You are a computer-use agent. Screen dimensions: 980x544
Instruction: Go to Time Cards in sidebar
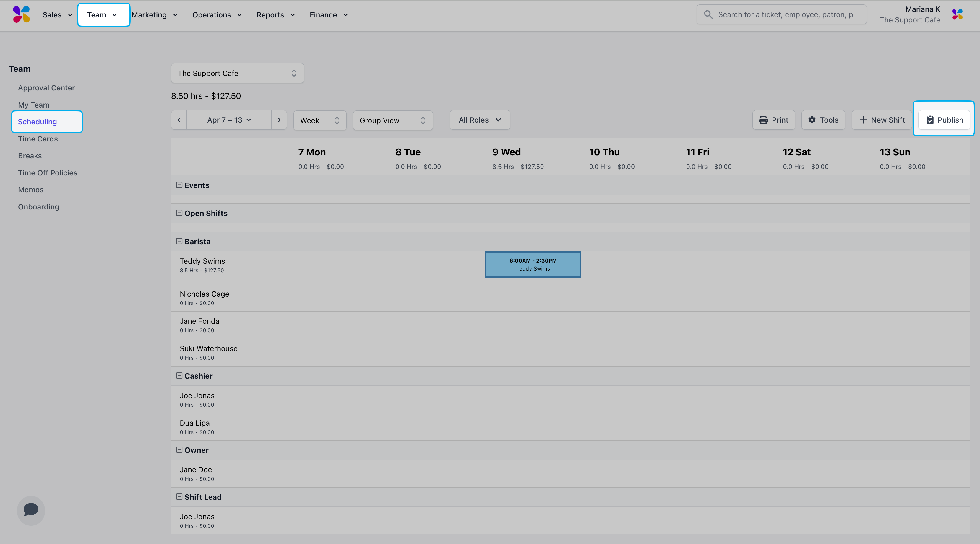(38, 139)
